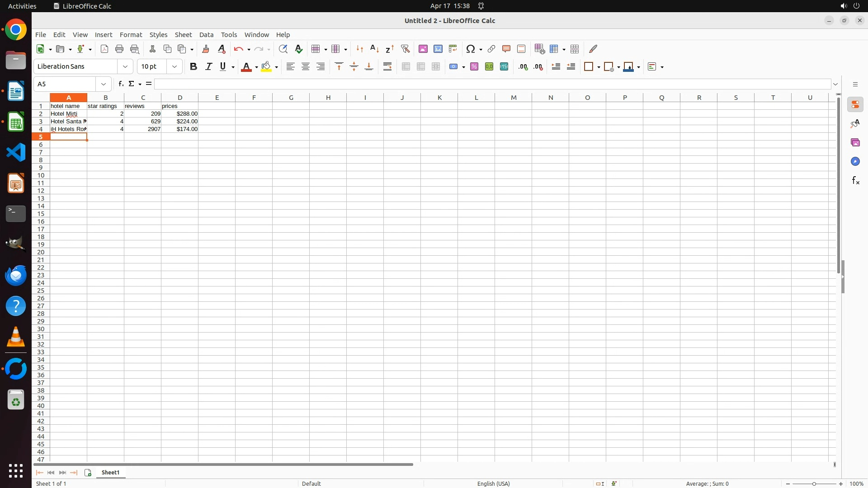The height and width of the screenshot is (488, 868).
Task: Click the Sort Ascending toolbar icon
Action: pos(375,49)
